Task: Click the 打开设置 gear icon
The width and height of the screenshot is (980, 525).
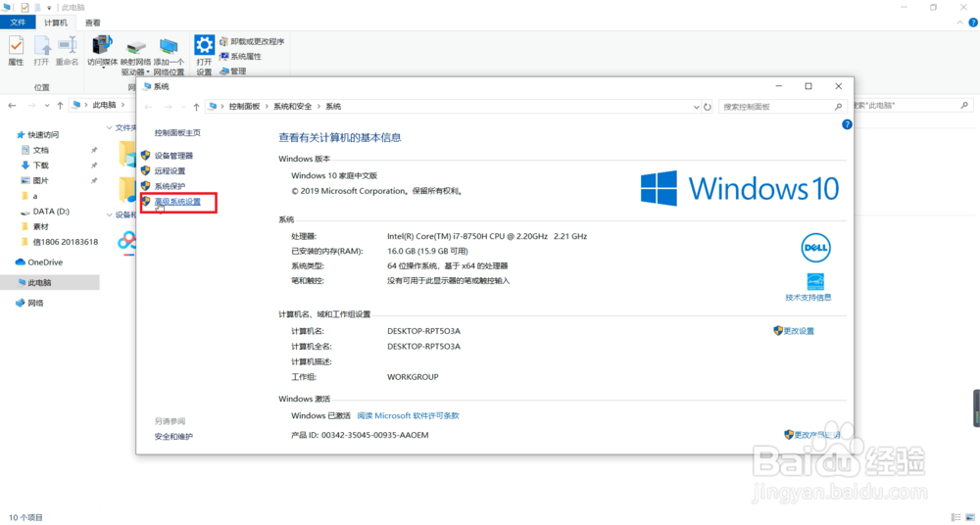Action: pyautogui.click(x=205, y=55)
